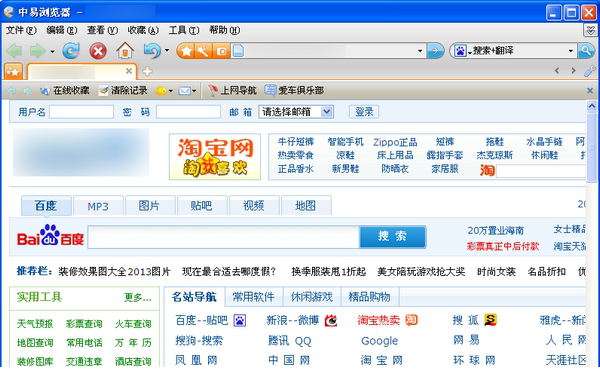Click the page scrollbar up arrow

[592, 106]
